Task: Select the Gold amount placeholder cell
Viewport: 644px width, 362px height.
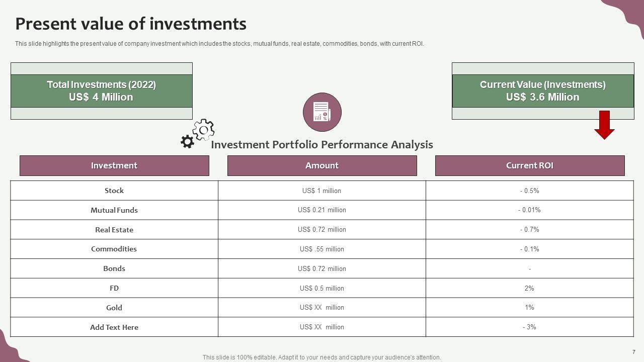Action: pyautogui.click(x=322, y=307)
